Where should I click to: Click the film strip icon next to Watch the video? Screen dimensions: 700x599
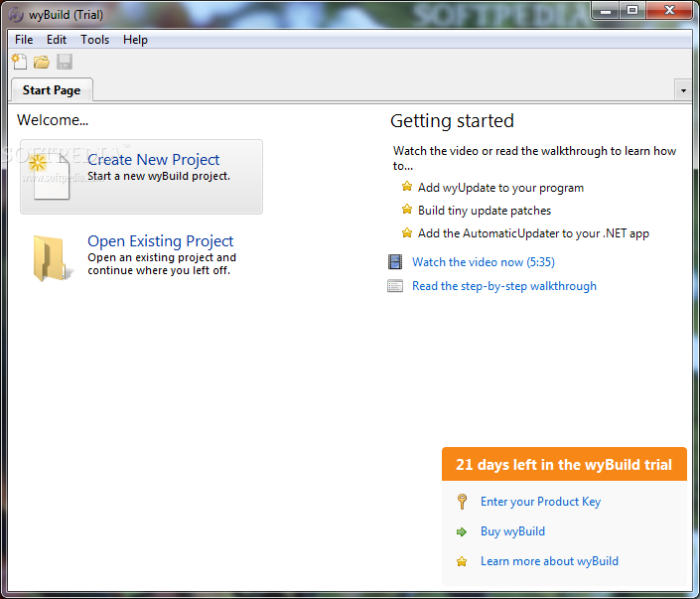395,262
